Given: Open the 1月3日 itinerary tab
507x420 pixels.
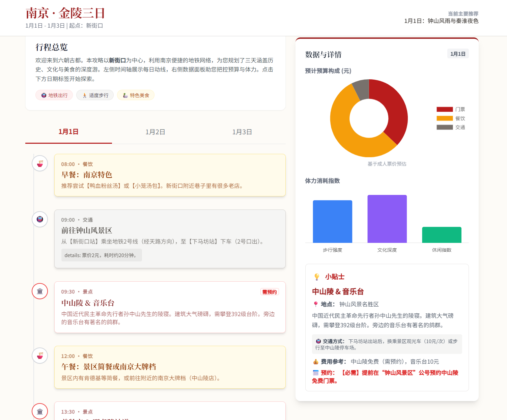Looking at the screenshot, I should tap(242, 132).
